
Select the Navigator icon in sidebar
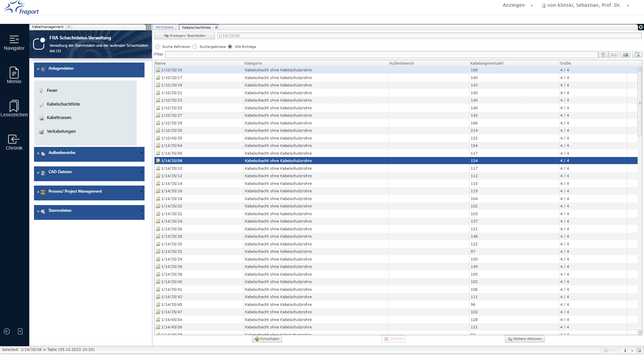[14, 43]
